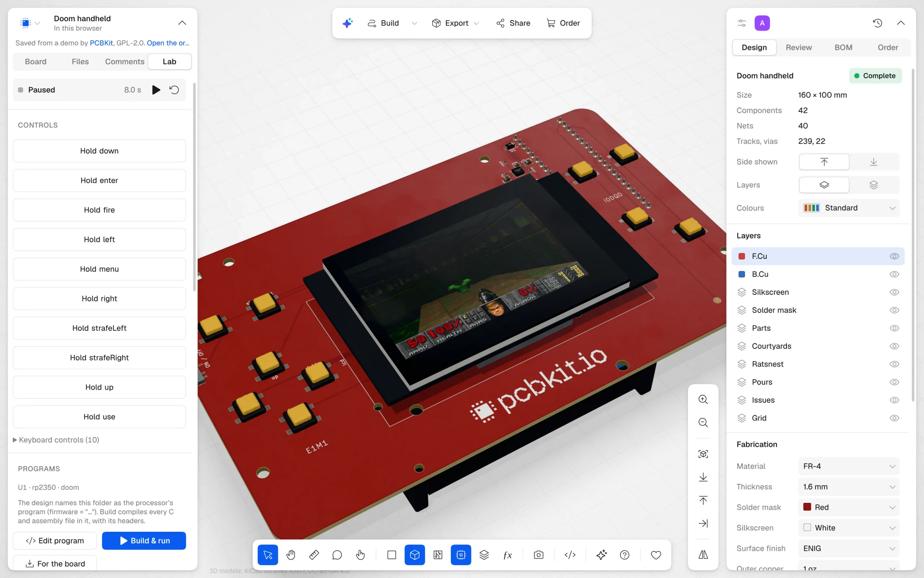Toggle visibility of B.Cu layer
924x578 pixels.
coord(894,274)
